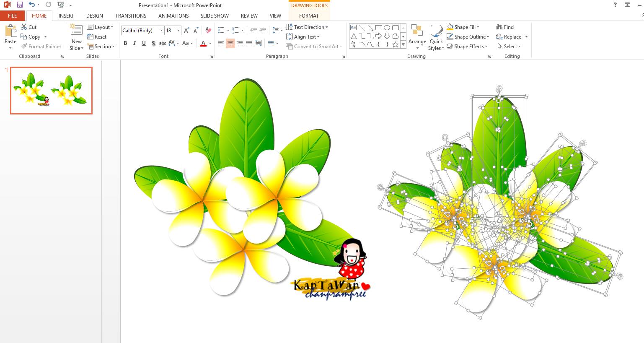Image resolution: width=644 pixels, height=343 pixels.
Task: Toggle strikethrough text
Action: click(163, 43)
